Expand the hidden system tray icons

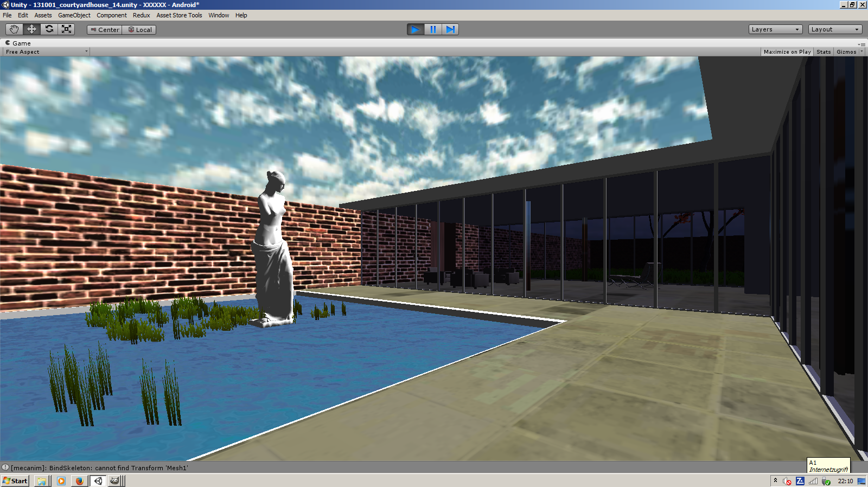775,480
